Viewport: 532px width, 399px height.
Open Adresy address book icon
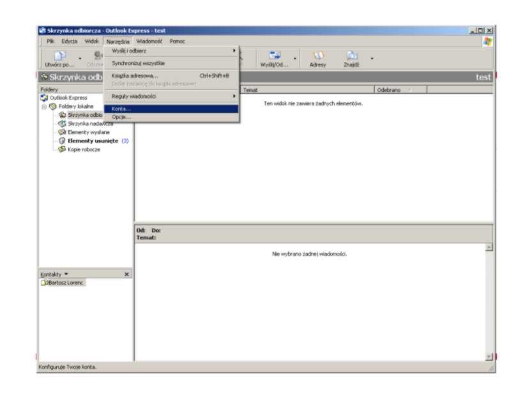[x=317, y=56]
